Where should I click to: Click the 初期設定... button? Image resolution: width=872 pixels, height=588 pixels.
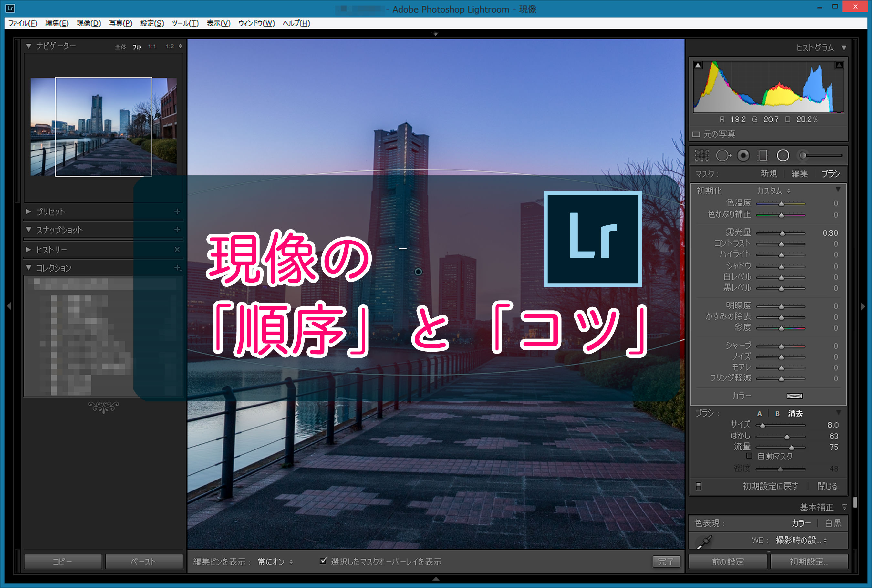coord(809,562)
